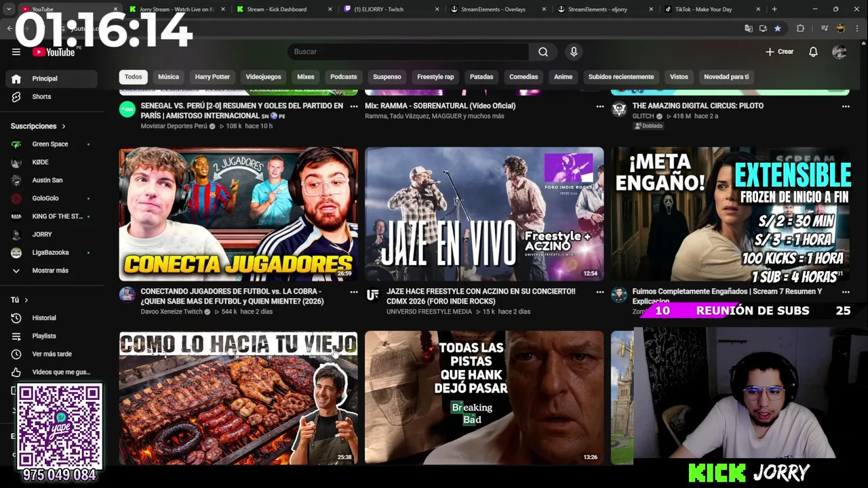Switch to ELJORRY - Twitch tab
Image resolution: width=868 pixels, height=488 pixels.
tap(391, 9)
